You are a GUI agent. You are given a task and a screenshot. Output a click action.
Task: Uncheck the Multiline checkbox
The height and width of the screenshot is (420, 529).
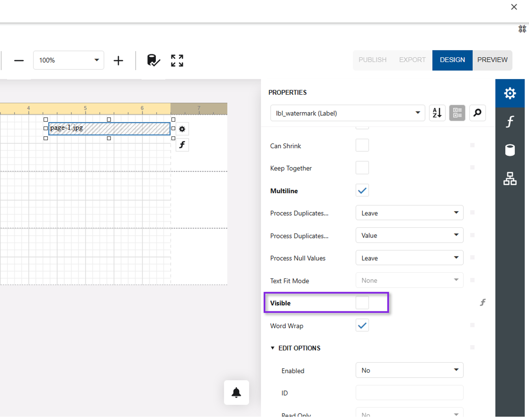click(x=362, y=190)
